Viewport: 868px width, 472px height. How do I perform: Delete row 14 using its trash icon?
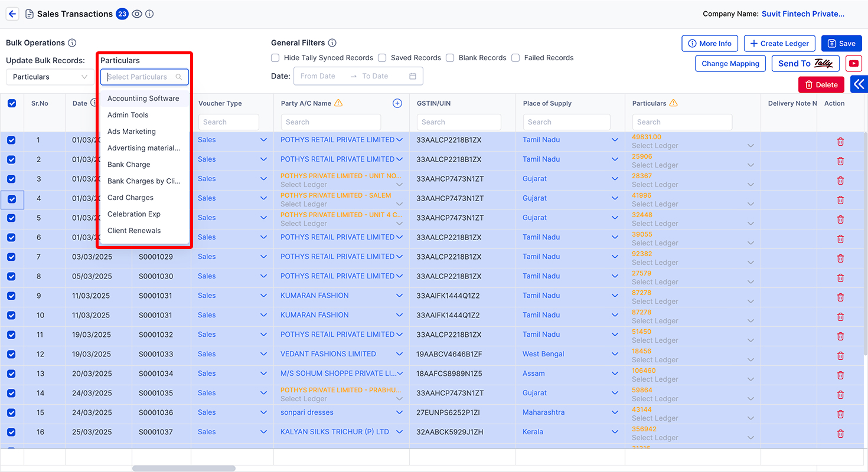840,395
